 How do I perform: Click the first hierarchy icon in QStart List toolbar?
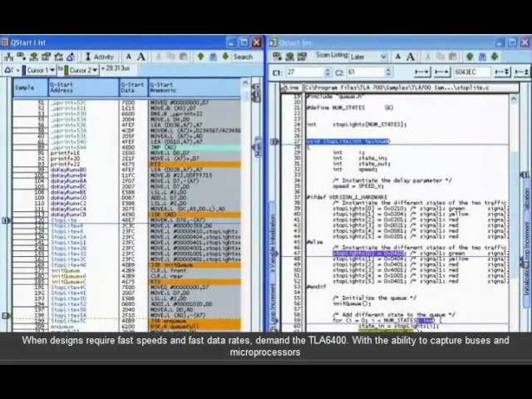8,57
